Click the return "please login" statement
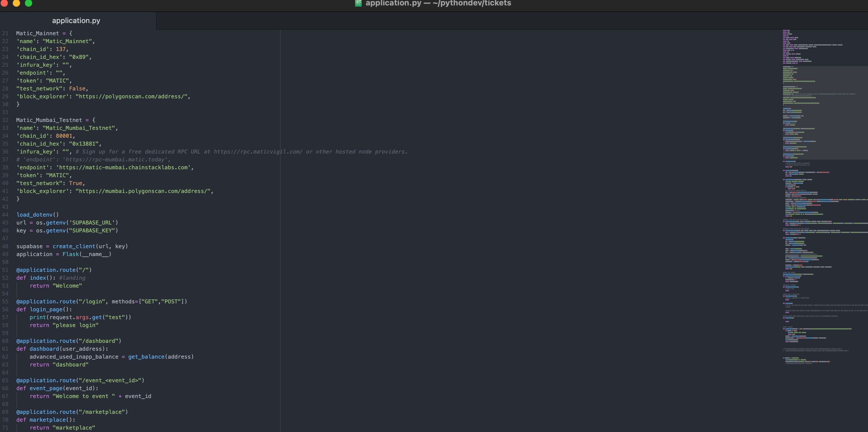The height and width of the screenshot is (432, 868). coord(64,325)
